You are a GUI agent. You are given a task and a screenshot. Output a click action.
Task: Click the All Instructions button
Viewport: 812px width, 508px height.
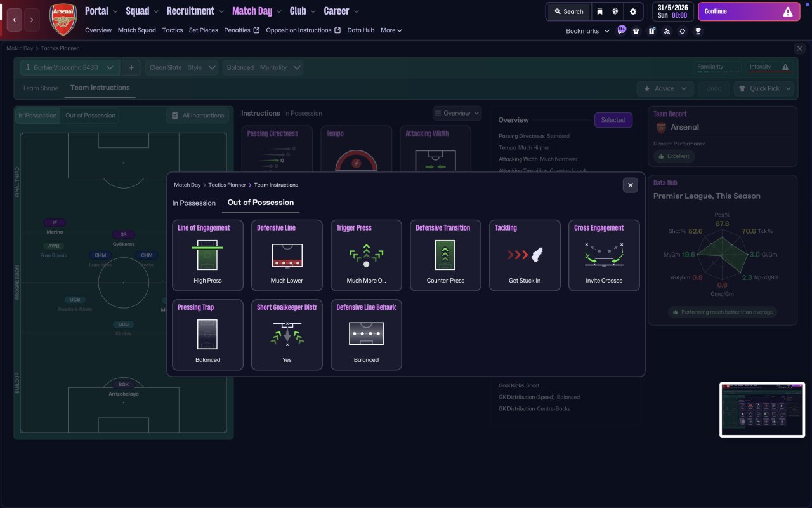(198, 116)
